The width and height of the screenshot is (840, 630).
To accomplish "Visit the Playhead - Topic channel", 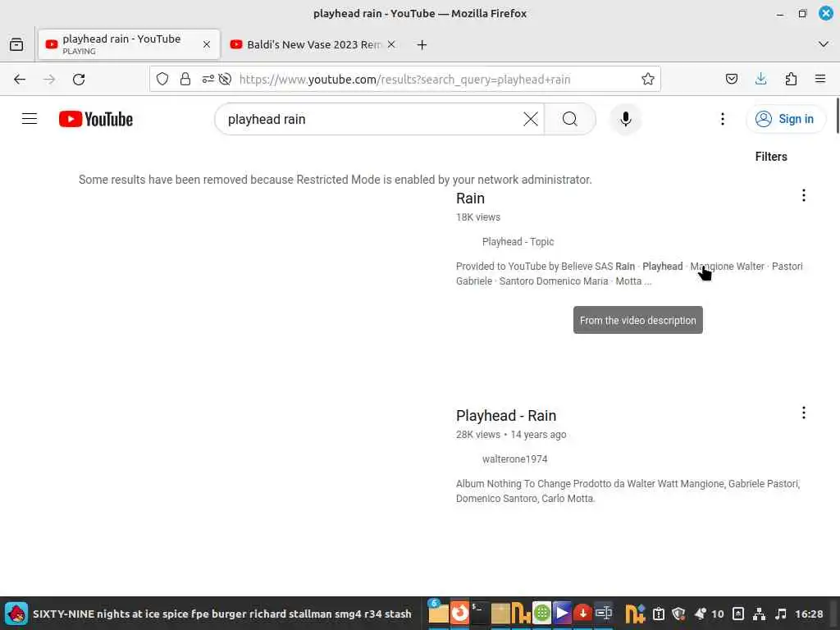I will [518, 242].
